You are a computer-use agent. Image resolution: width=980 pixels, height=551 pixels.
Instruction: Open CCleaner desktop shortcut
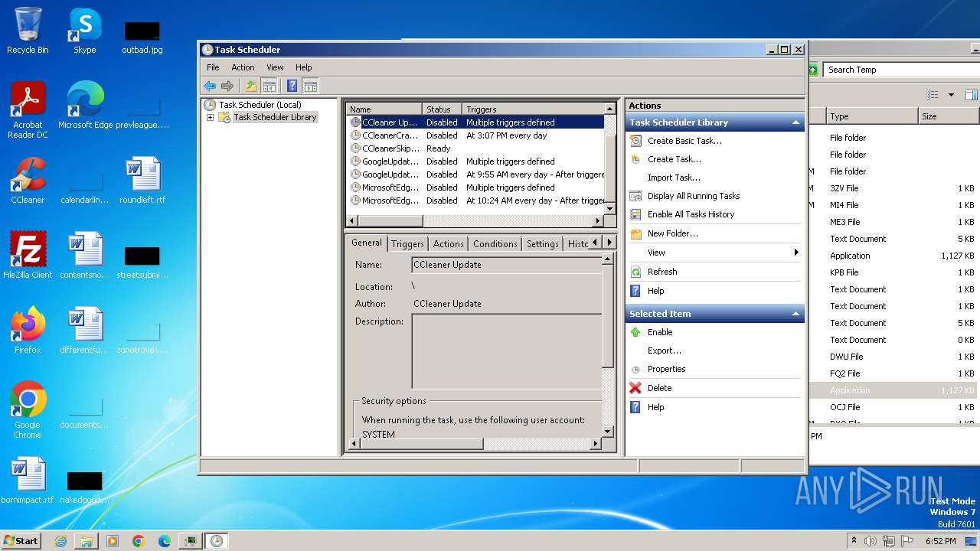(x=28, y=181)
